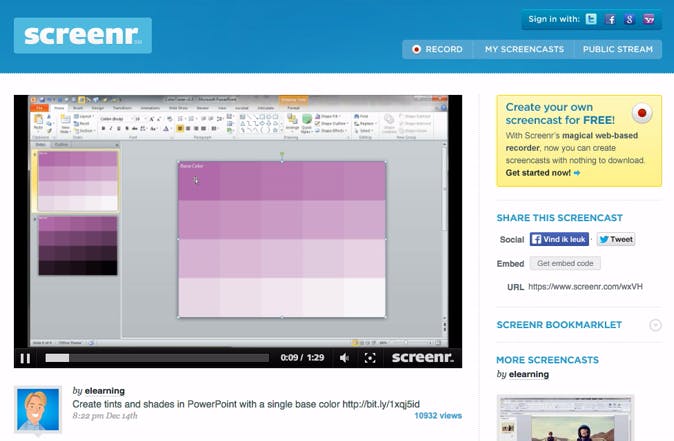Click the elearning avatar picture
This screenshot has width=674, height=441.
(38, 409)
